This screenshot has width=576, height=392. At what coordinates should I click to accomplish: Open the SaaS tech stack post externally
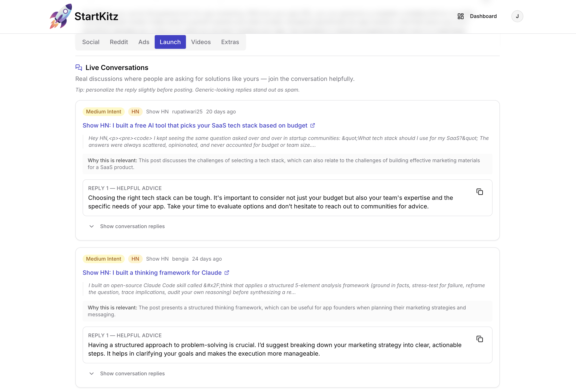(x=313, y=125)
